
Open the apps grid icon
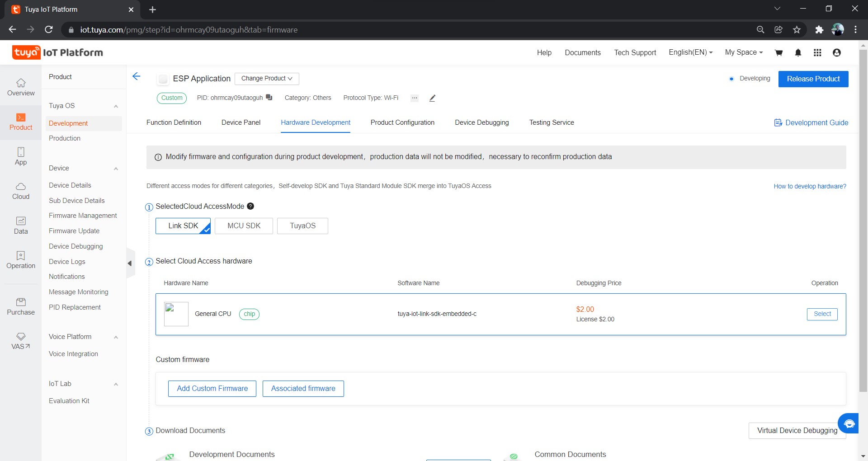click(x=817, y=53)
